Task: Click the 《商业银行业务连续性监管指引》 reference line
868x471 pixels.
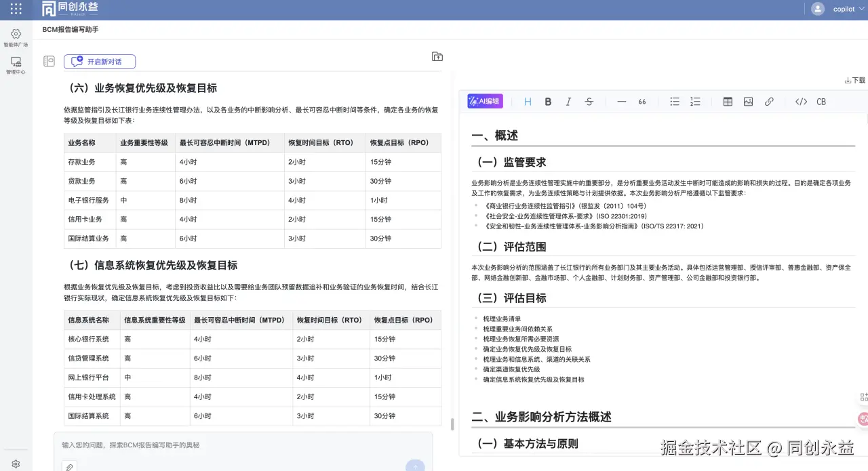Action: (564, 206)
